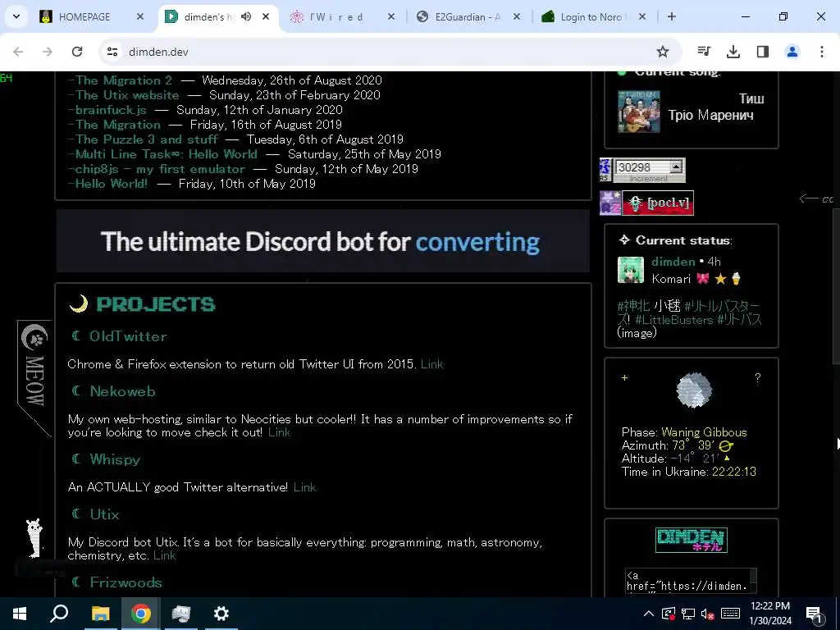Click the page vertical scrollbar

coord(835,286)
